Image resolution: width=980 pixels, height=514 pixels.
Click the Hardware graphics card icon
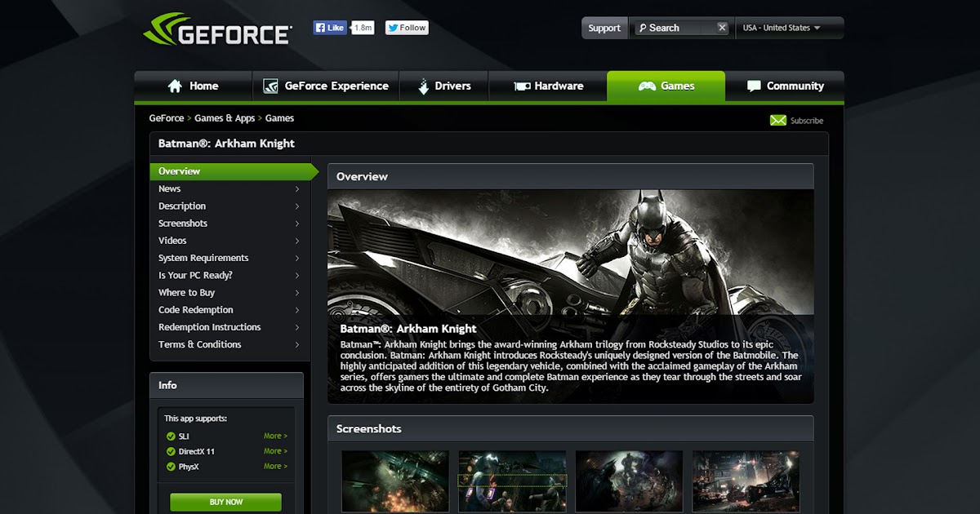pos(522,86)
